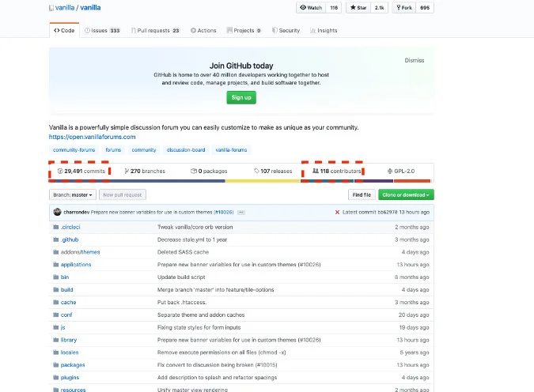The height and width of the screenshot is (392, 534).
Task: Star the vanilla repository
Action: coord(358,7)
